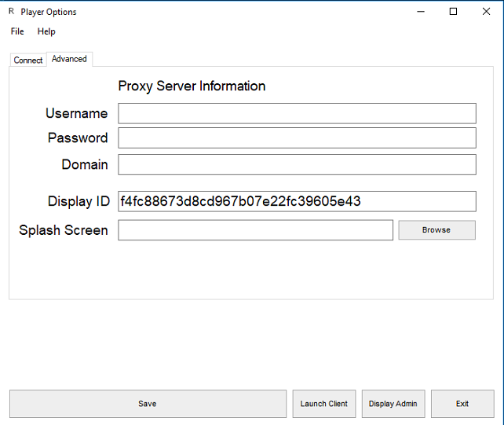This screenshot has width=504, height=425.
Task: Select the Advanced tab
Action: (69, 59)
